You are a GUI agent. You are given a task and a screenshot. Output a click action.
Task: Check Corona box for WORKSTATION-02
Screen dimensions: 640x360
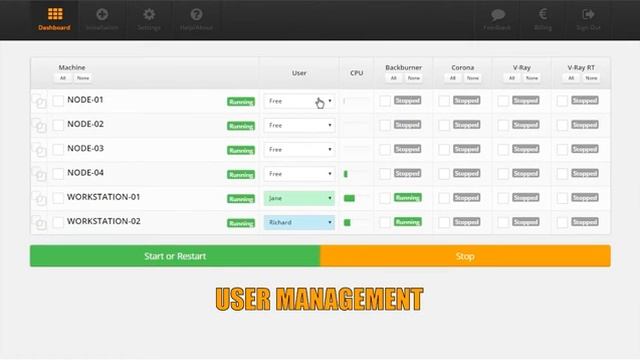(444, 222)
